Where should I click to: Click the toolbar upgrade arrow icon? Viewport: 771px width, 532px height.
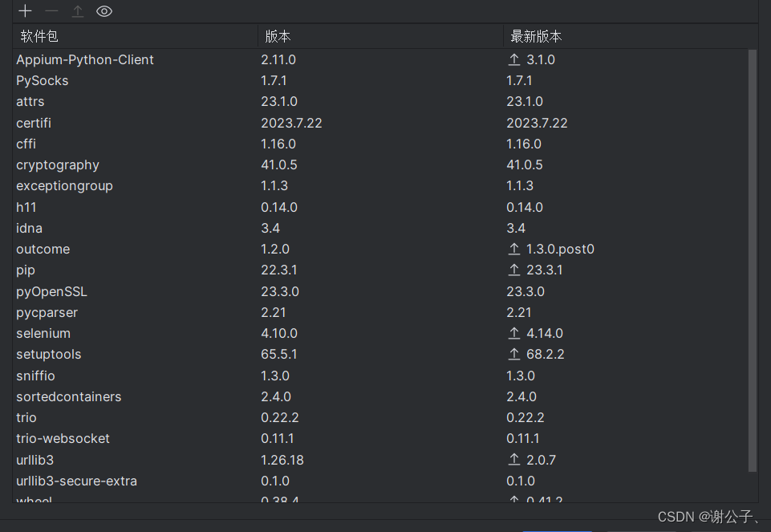[x=77, y=10]
